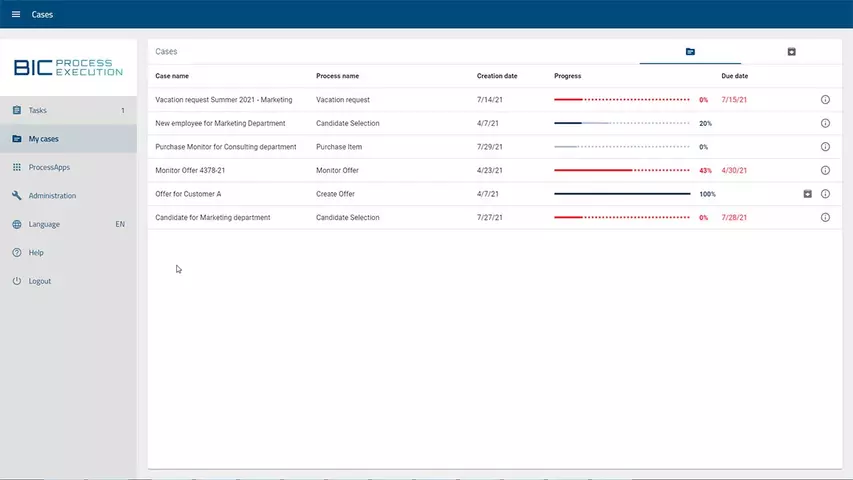853x480 pixels.
Task: Show info for New employee for Marketing Department
Action: coord(825,124)
